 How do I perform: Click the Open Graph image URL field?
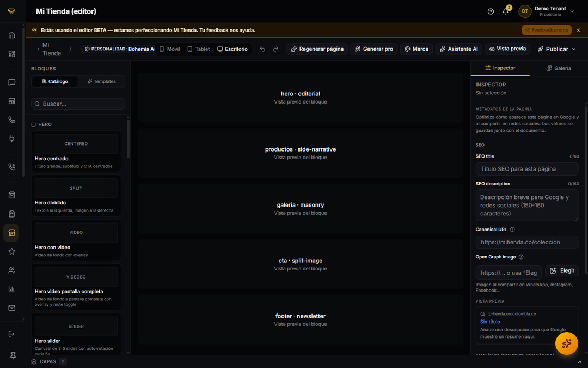pos(509,273)
